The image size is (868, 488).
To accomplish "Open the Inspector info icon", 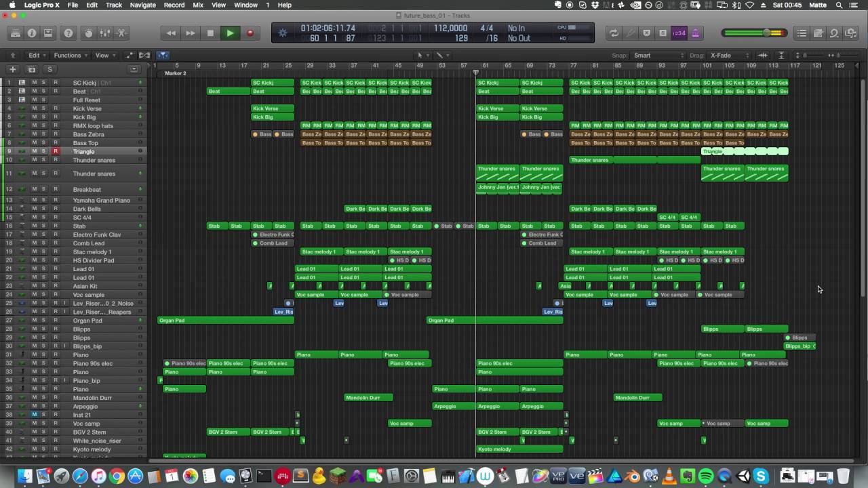I will coord(32,33).
